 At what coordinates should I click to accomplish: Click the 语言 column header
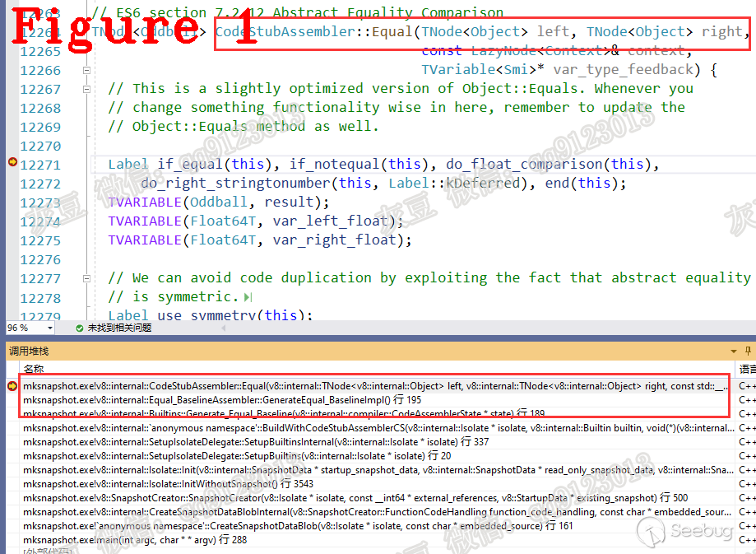(747, 369)
